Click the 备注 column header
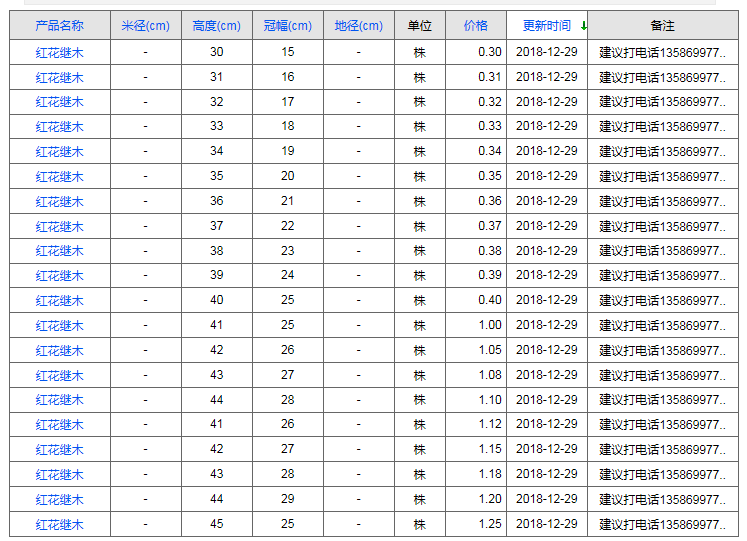The height and width of the screenshot is (541, 747). pyautogui.click(x=663, y=26)
